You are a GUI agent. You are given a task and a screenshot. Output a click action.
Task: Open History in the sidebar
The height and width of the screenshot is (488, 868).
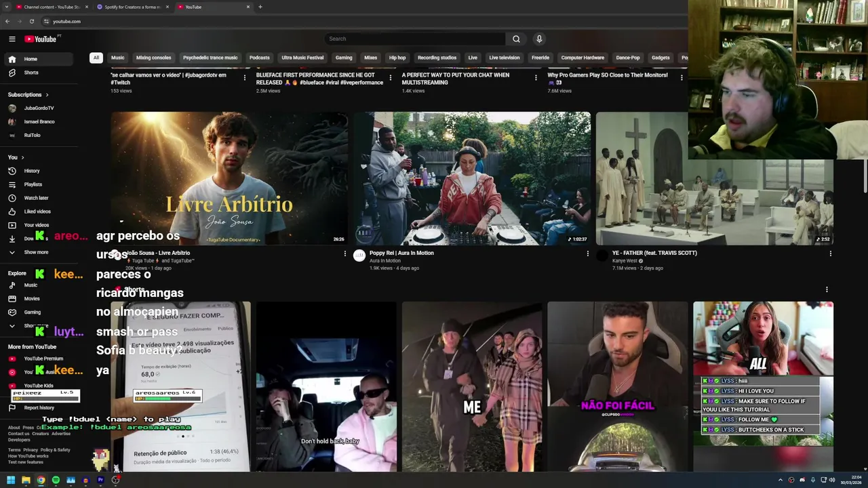pyautogui.click(x=37, y=171)
